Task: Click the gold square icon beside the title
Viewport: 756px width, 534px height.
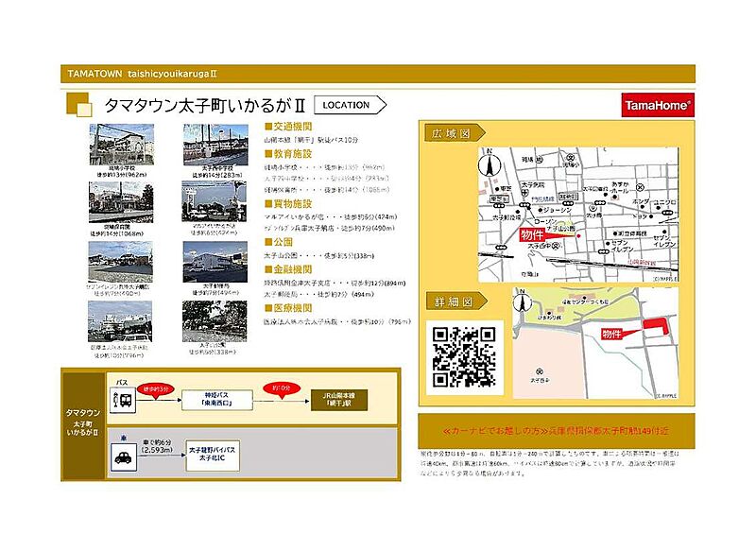Action: tap(79, 105)
